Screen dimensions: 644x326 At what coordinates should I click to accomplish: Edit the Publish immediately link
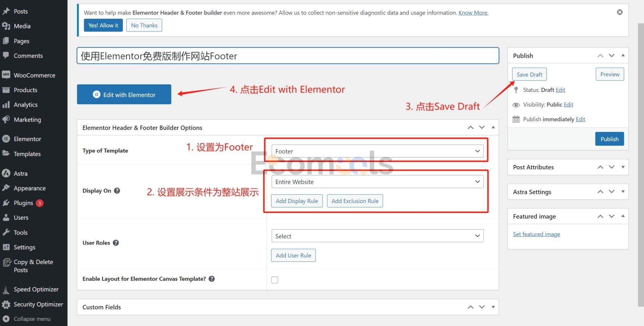click(x=581, y=119)
